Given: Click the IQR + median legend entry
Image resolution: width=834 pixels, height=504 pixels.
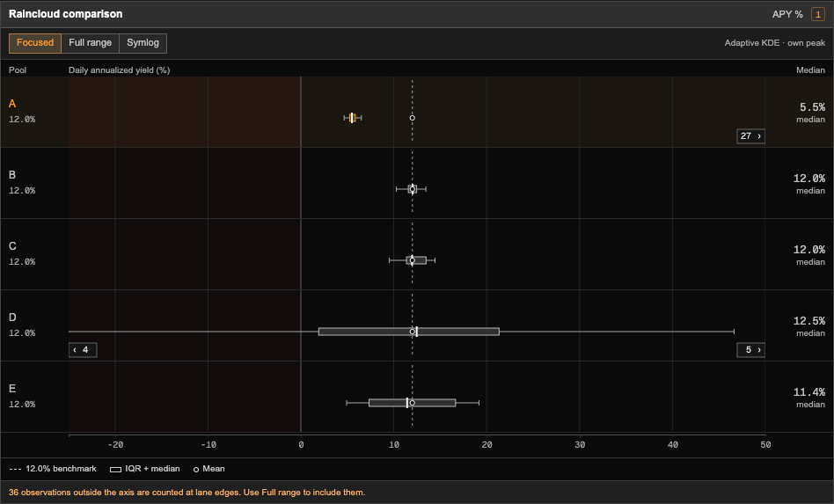Looking at the screenshot, I should tap(144, 469).
